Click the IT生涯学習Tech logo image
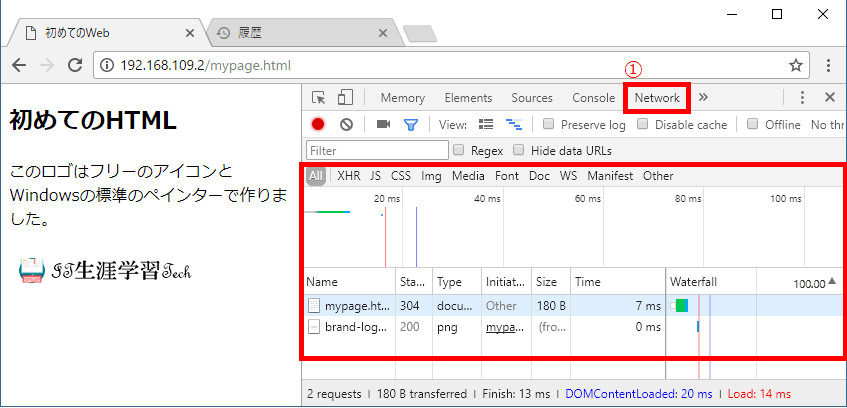Image resolution: width=847 pixels, height=408 pixels. click(105, 270)
